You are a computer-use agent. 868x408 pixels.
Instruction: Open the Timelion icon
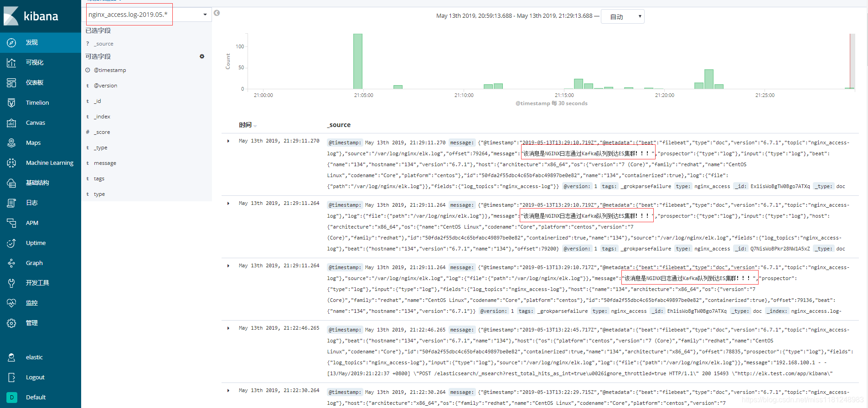pyautogui.click(x=11, y=102)
